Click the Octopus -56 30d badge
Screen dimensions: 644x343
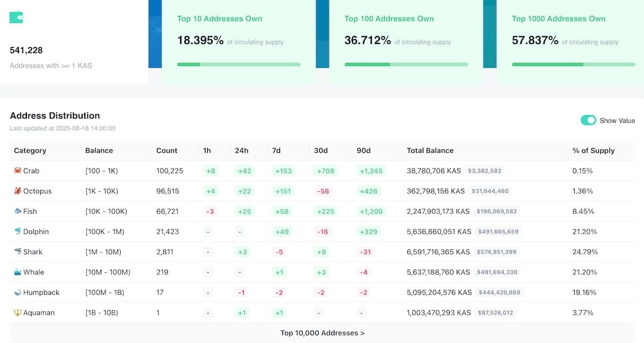(323, 191)
